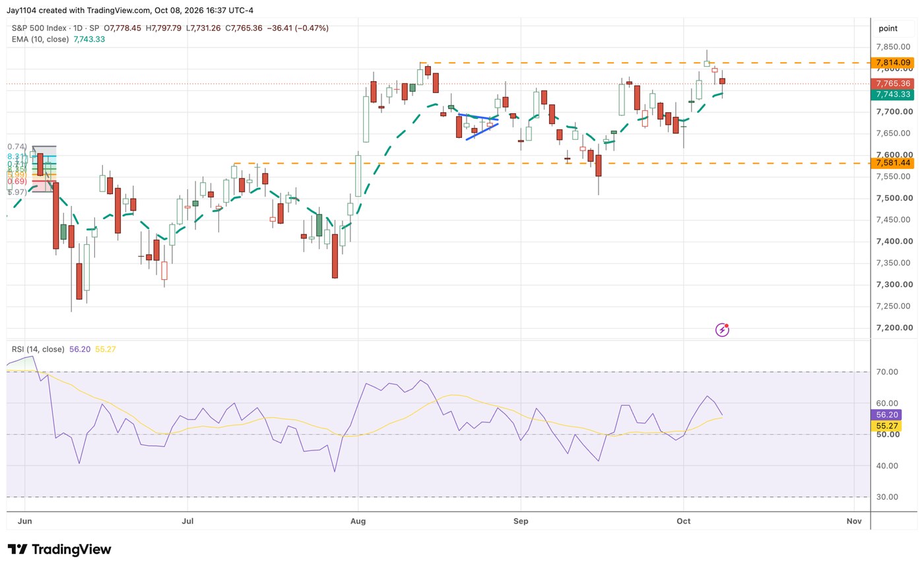Click the 7,650.00 price axis label
The image size is (924, 569).
894,134
